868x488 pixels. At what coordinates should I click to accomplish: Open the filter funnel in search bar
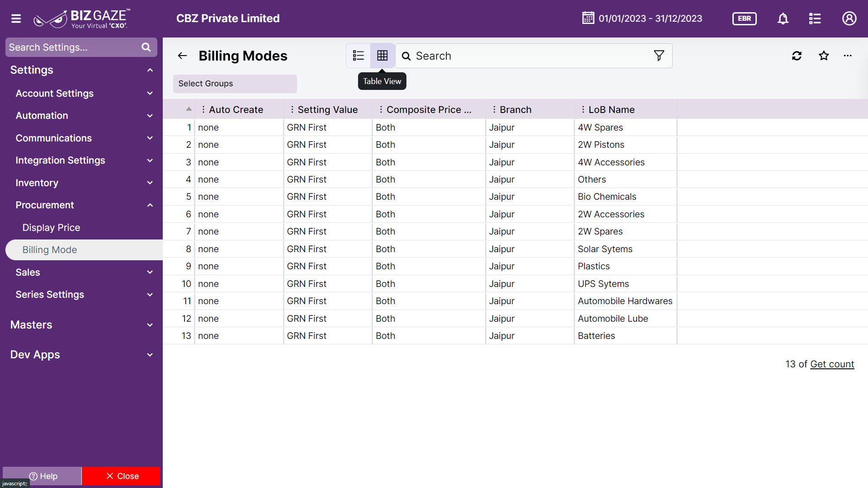659,56
